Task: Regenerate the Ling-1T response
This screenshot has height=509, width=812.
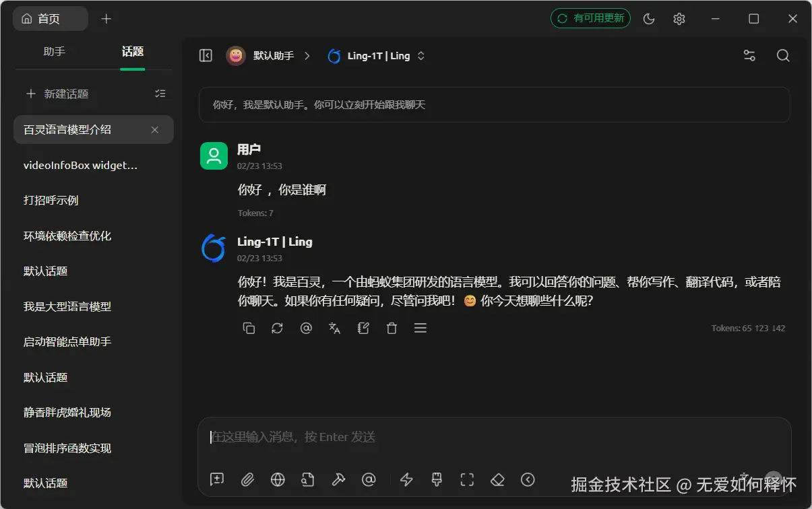Action: tap(277, 328)
